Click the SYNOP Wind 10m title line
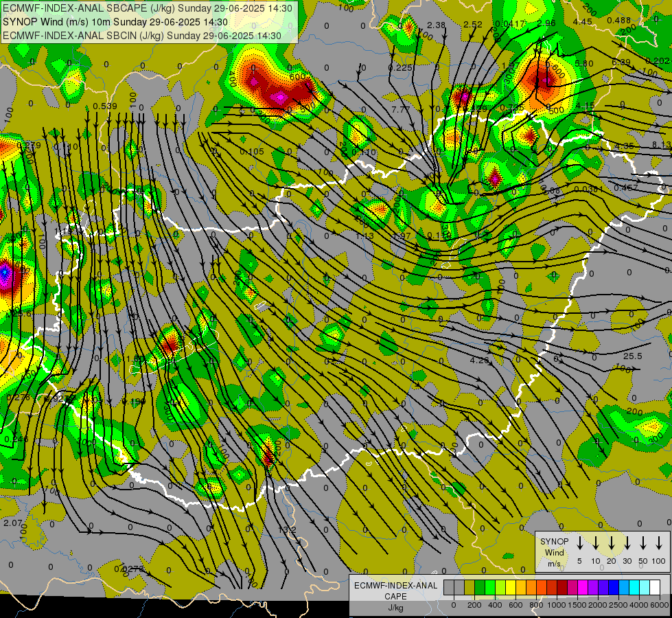 (115, 22)
